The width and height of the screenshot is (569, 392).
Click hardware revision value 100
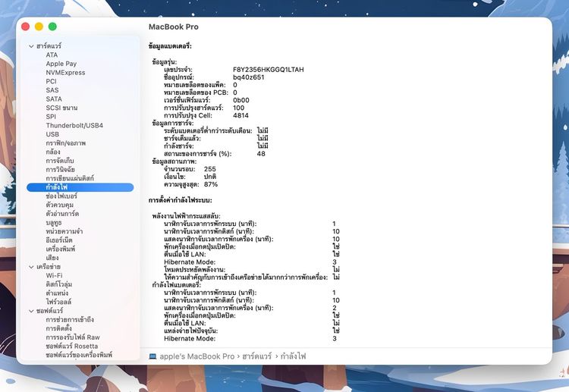pyautogui.click(x=238, y=108)
